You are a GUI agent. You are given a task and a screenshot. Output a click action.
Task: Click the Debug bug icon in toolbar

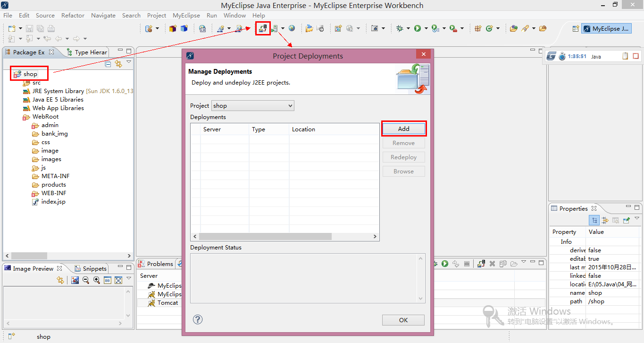400,28
